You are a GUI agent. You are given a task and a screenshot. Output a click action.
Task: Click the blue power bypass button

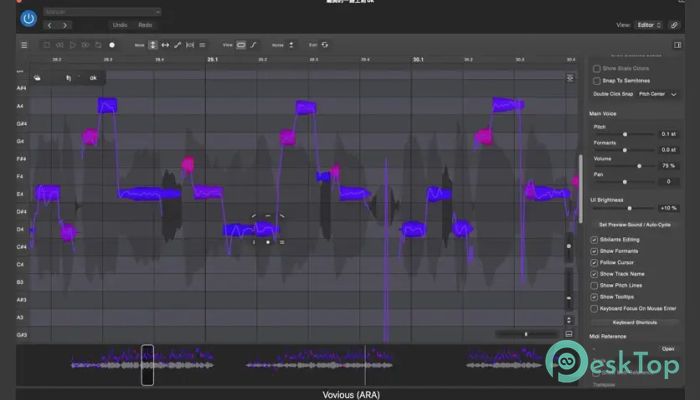click(x=29, y=19)
